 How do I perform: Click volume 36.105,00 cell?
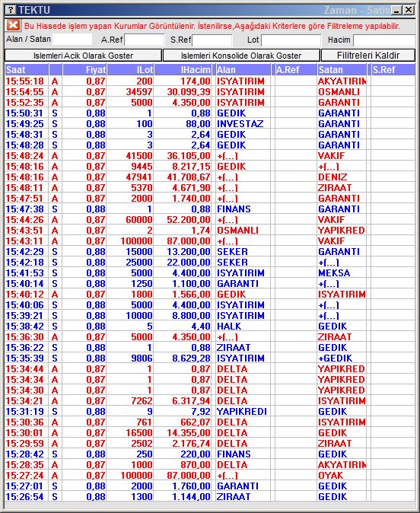click(189, 156)
